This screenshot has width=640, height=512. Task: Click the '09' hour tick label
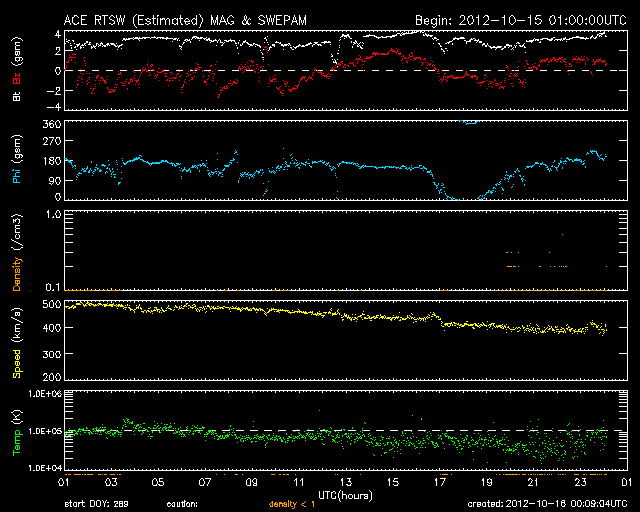coord(252,483)
